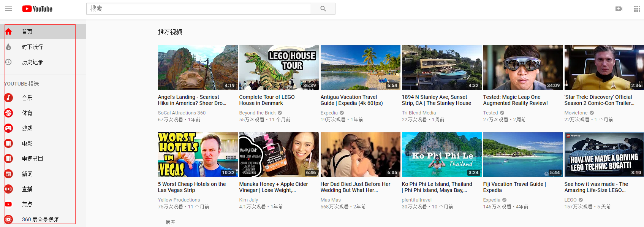Focus the 搜索 search input field
Screen dimensions: 644x227
(198, 9)
